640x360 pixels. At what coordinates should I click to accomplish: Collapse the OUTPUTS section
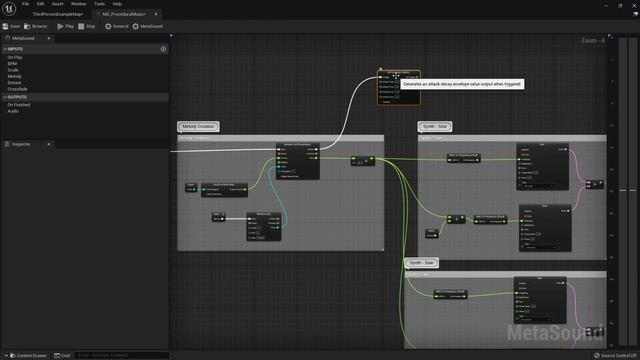pyautogui.click(x=5, y=97)
